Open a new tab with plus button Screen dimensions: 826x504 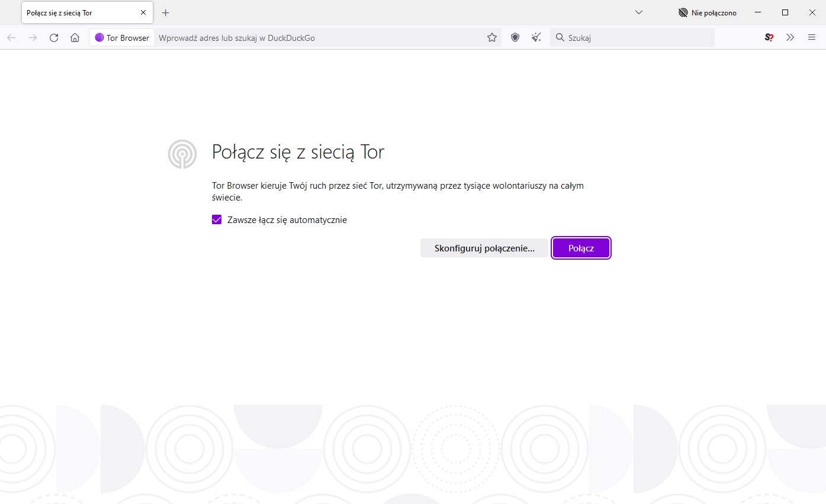pyautogui.click(x=166, y=12)
